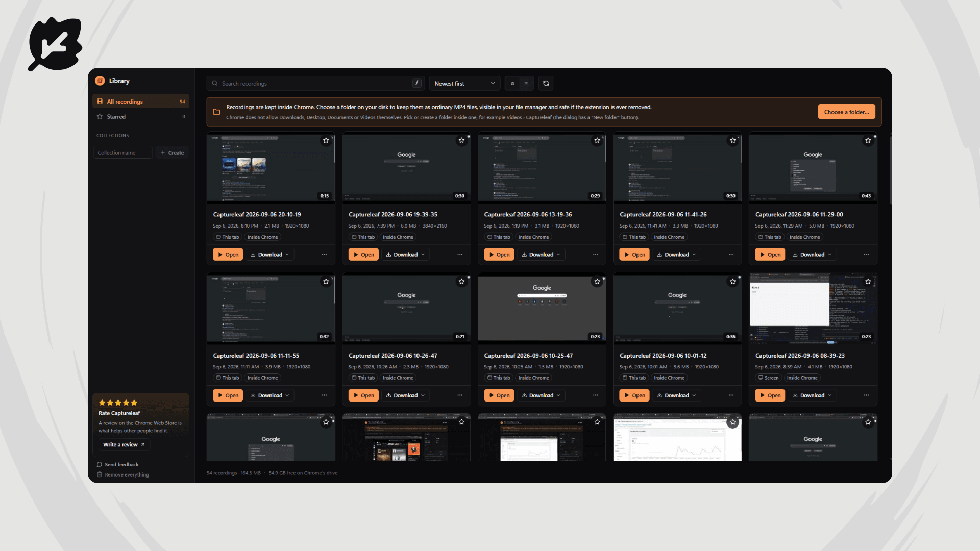Screen dimensions: 980x551
Task: Open more options for Captureleaf 2026-09-06 11-29-00
Action: click(x=866, y=255)
